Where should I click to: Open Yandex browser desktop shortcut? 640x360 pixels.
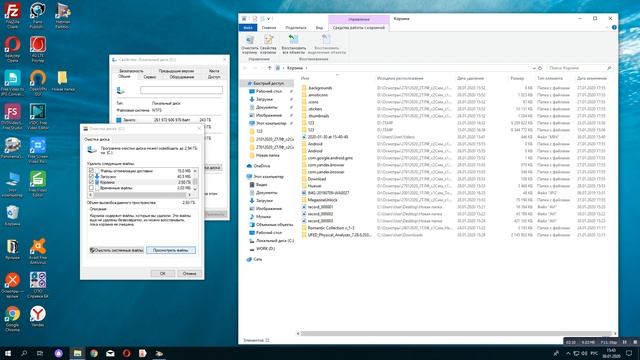point(38,317)
